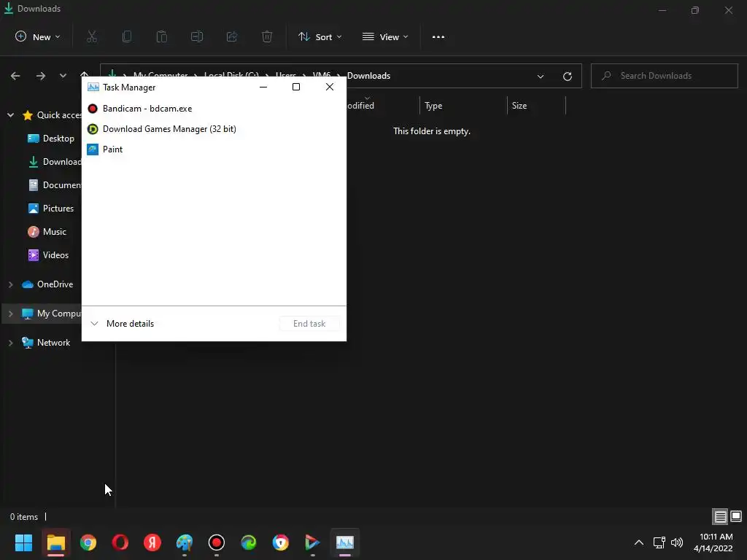Open the Sort dropdown menu
Viewport: 747px width, 560px height.
coord(320,36)
